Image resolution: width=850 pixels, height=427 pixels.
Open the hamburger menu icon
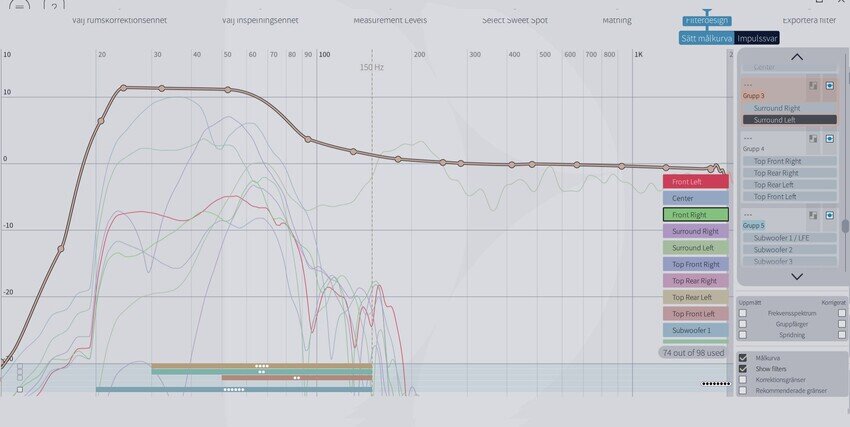[x=20, y=5]
